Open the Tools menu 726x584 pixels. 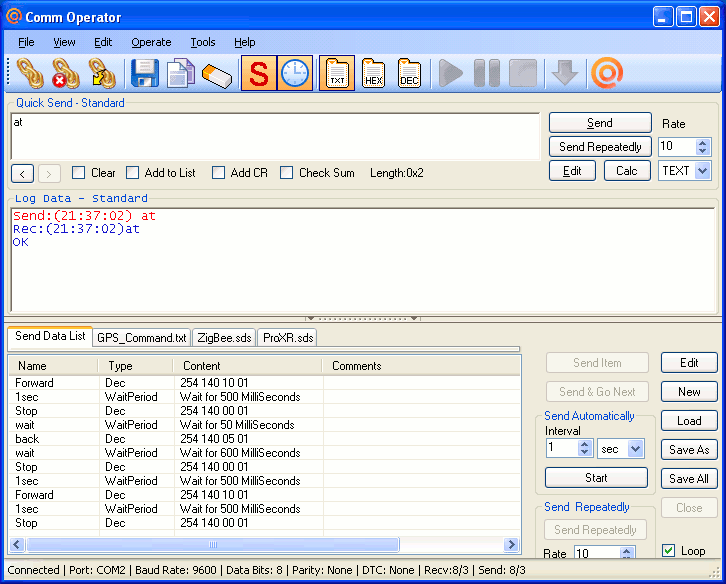coord(203,42)
